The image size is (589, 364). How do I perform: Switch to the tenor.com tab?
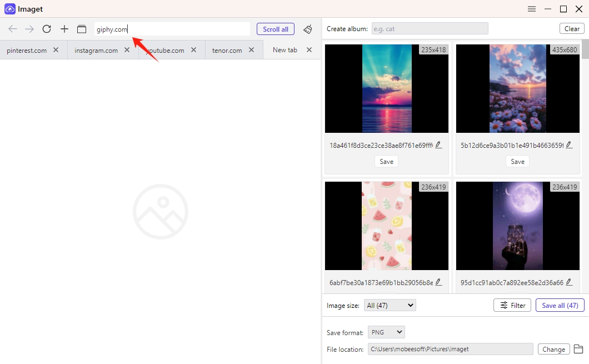pyautogui.click(x=227, y=51)
